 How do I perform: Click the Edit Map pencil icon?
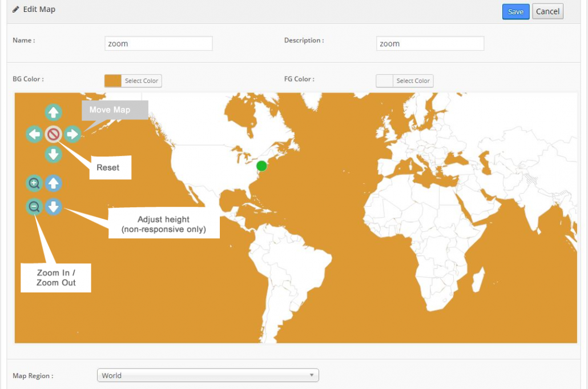tap(16, 9)
